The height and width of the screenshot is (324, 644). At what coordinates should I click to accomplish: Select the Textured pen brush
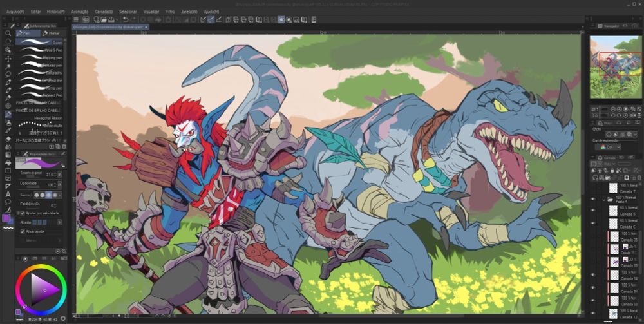click(39, 65)
